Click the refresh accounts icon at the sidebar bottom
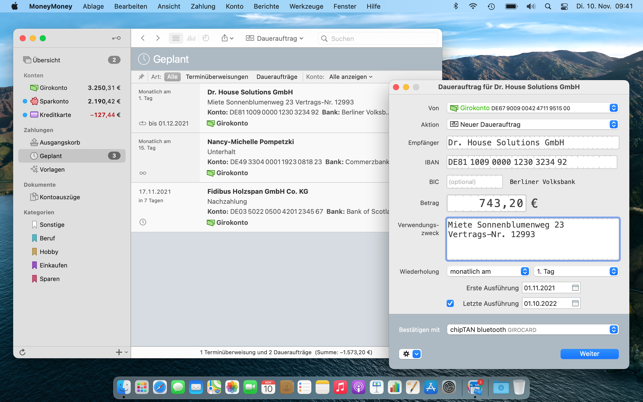This screenshot has width=643, height=402. 23,352
